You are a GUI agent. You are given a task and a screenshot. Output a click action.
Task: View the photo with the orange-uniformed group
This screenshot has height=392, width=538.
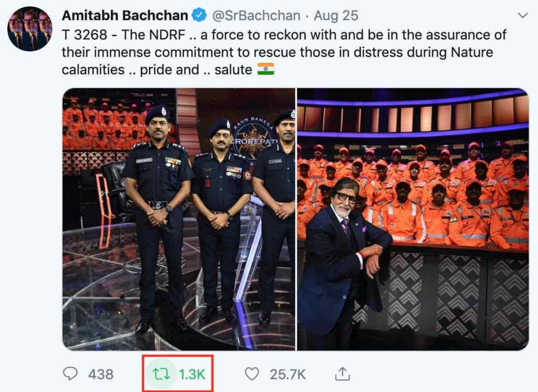point(413,219)
